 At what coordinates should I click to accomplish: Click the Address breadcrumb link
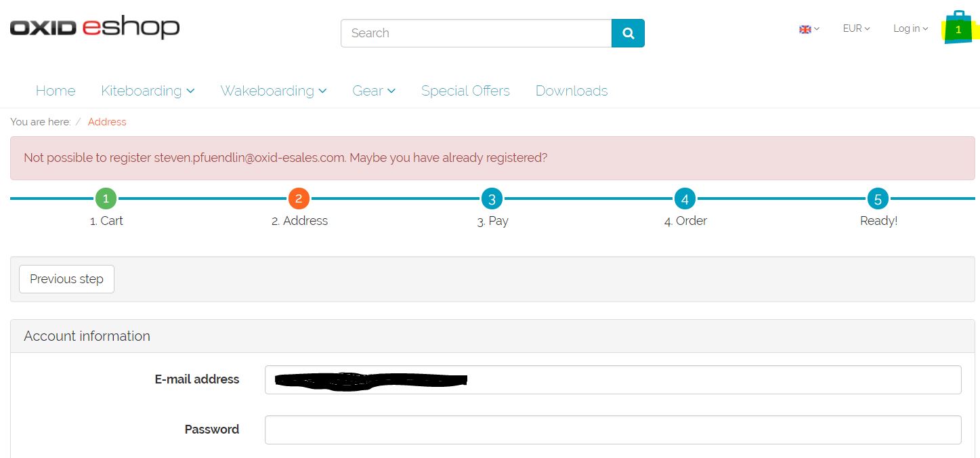[107, 122]
